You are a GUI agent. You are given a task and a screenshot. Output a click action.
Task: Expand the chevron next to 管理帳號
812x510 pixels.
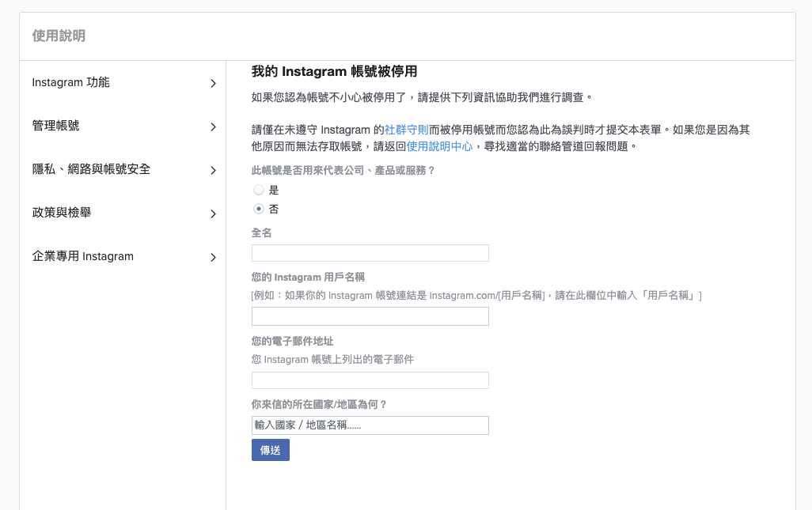[213, 127]
